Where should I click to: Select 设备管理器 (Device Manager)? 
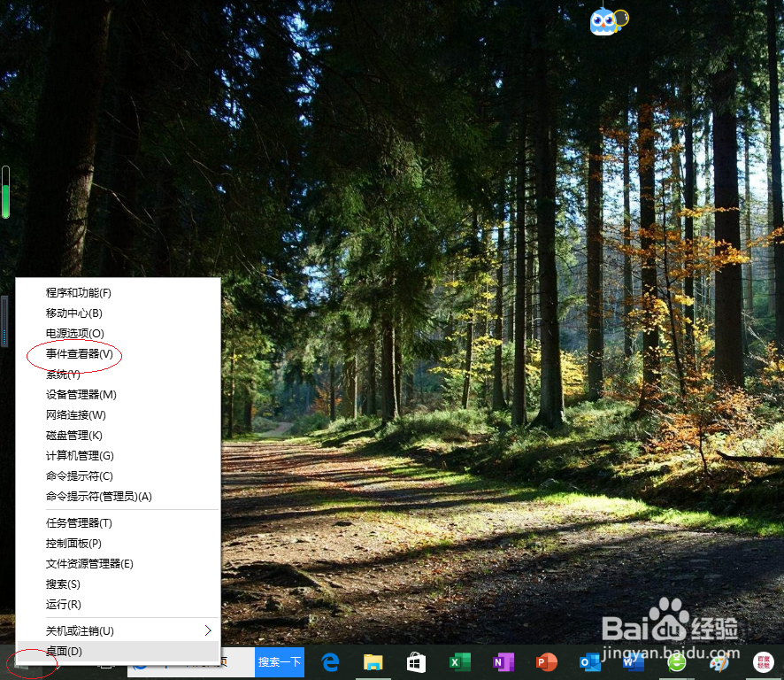78,394
